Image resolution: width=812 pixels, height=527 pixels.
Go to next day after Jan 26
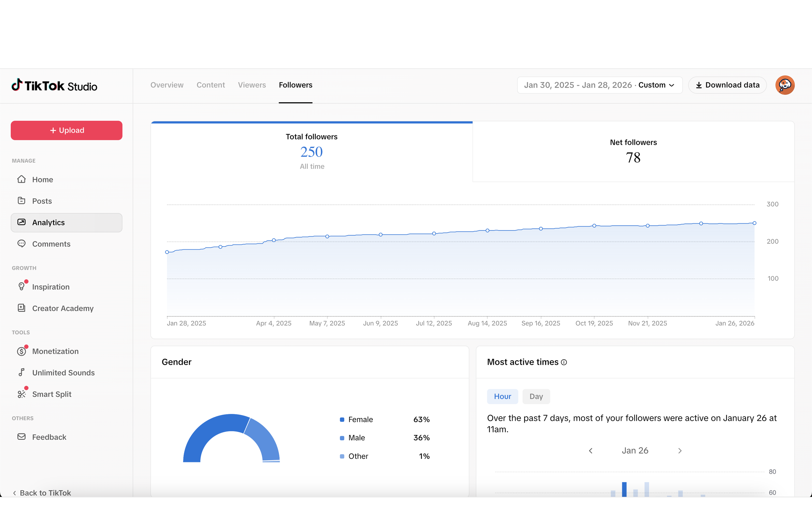(679, 451)
